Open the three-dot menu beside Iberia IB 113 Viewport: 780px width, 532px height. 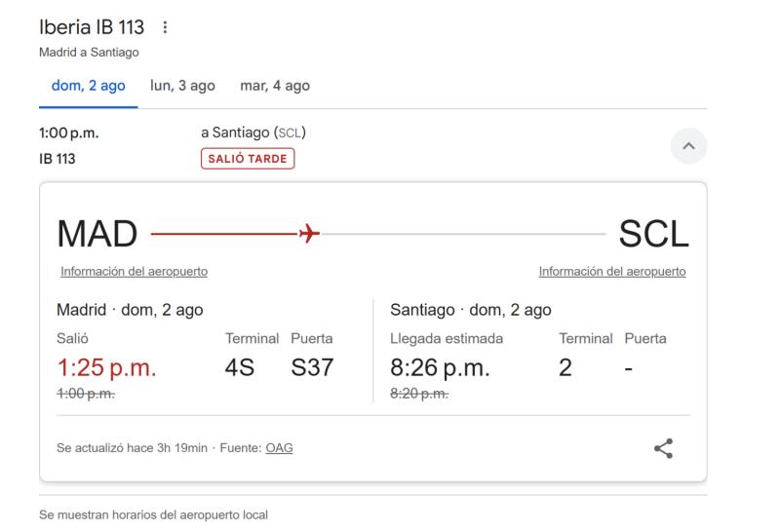[165, 27]
